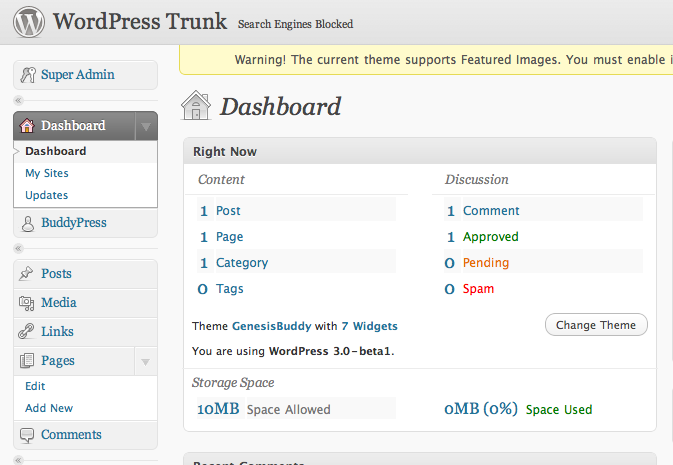Open the Tags link in Content
This screenshot has height=465, width=673.
click(230, 289)
